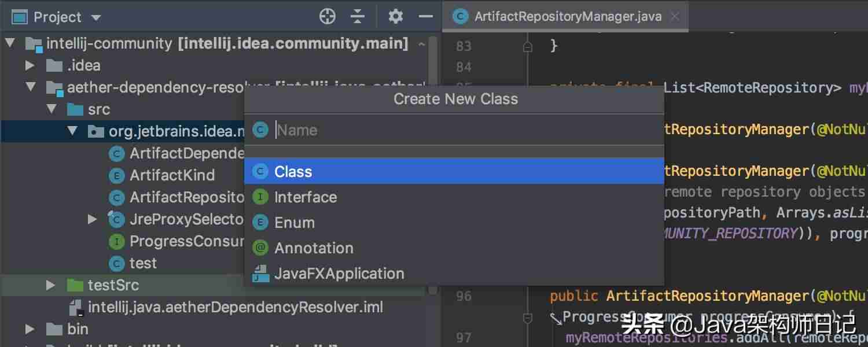Click line number 84 in the gutter
The image size is (868, 347).
tap(464, 67)
